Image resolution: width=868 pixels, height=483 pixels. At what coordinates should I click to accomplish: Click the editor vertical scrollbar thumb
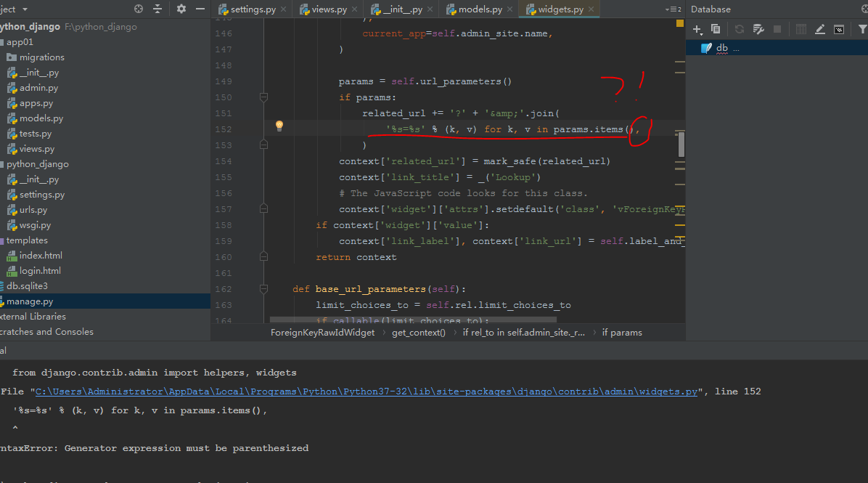click(681, 144)
